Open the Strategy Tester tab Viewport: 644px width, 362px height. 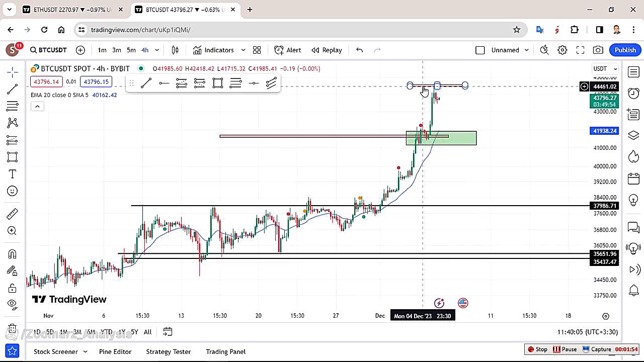(x=169, y=351)
